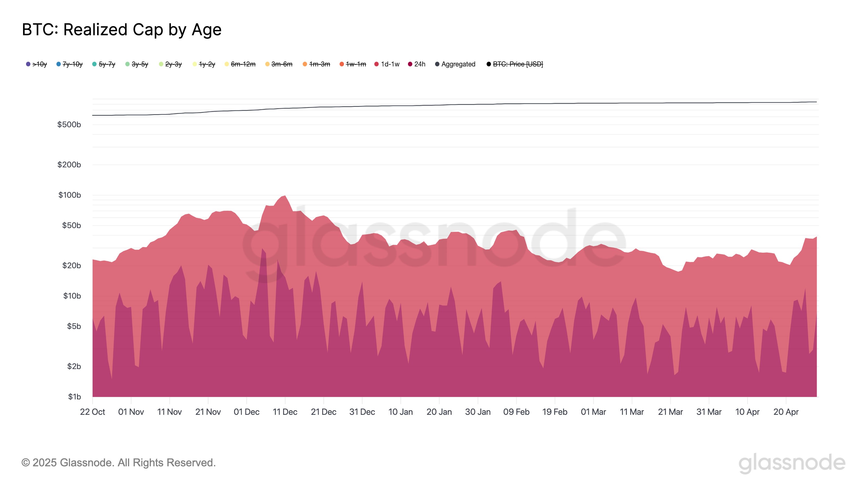Toggle the >10y legend series
This screenshot has width=868, height=488.
click(x=36, y=64)
